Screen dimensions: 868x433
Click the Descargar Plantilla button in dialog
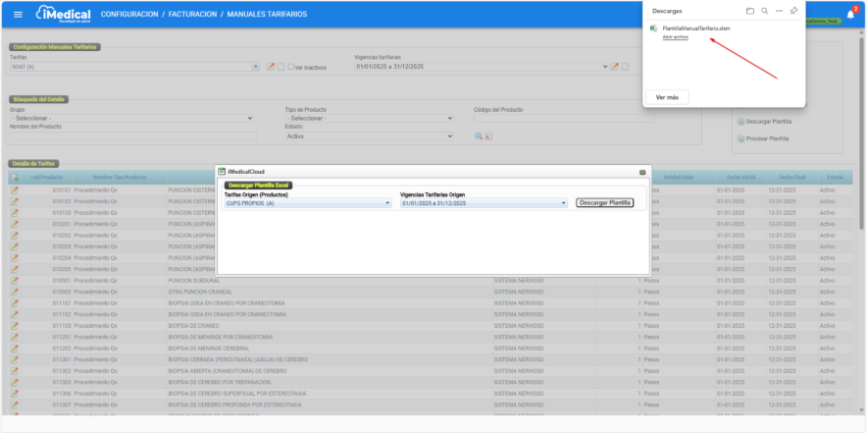pos(604,203)
